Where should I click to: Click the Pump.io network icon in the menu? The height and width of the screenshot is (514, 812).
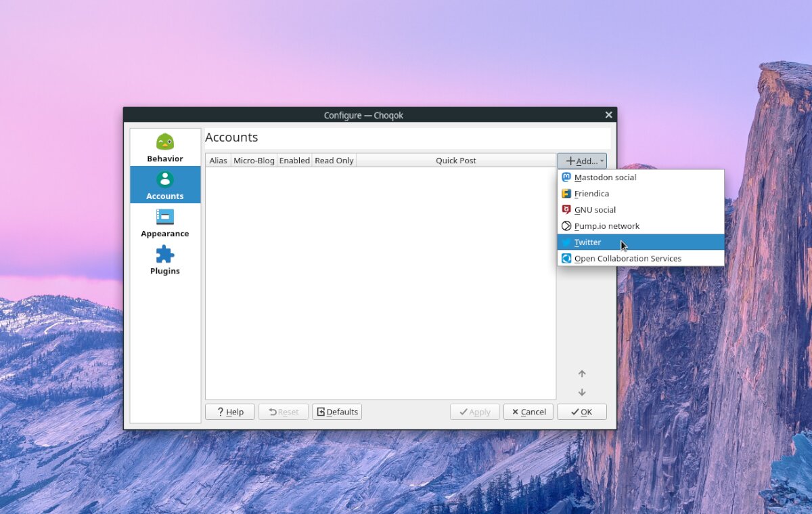pyautogui.click(x=566, y=226)
